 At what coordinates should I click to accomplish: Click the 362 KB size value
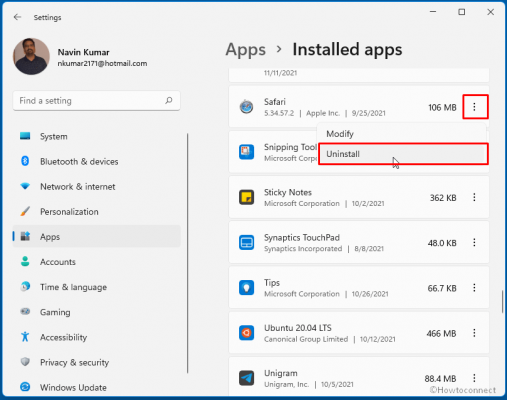pyautogui.click(x=443, y=198)
